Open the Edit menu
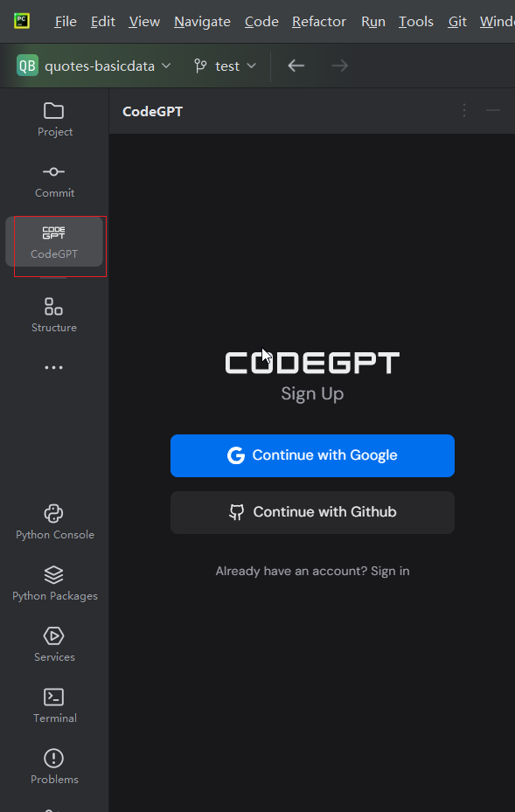Image resolution: width=515 pixels, height=812 pixels. click(103, 22)
